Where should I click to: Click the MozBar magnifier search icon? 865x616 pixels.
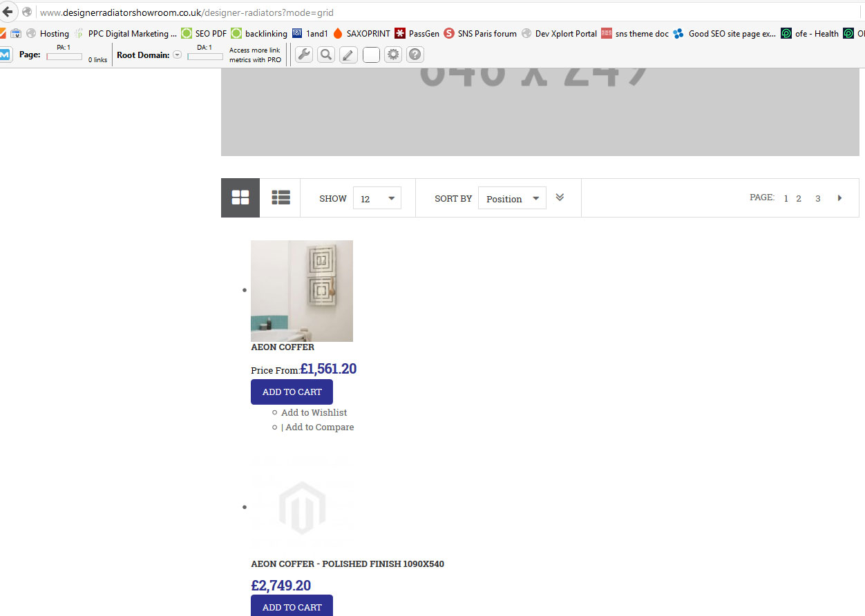pyautogui.click(x=326, y=55)
